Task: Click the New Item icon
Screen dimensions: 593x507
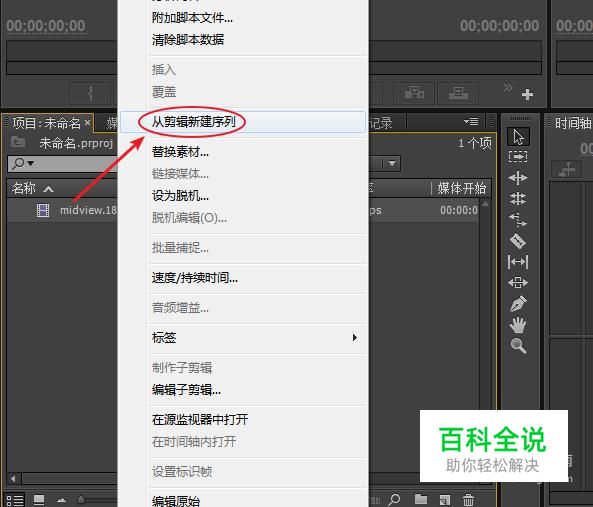Action: [x=445, y=500]
